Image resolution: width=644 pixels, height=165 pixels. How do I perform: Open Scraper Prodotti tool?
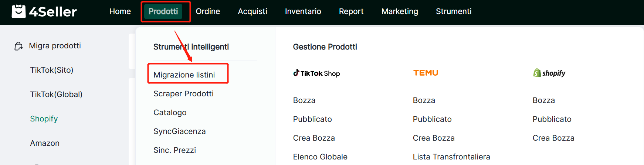click(183, 94)
